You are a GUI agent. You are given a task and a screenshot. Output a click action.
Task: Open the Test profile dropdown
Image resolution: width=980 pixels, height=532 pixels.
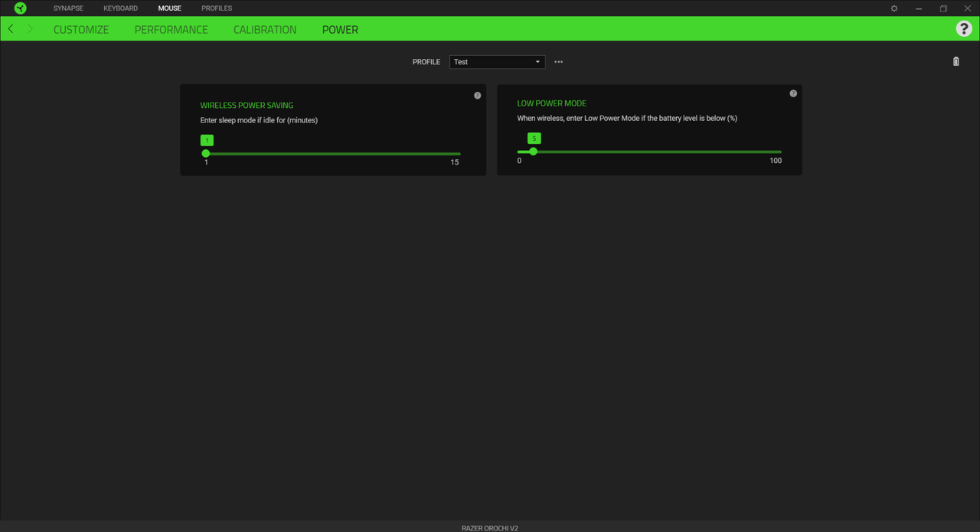(x=498, y=62)
